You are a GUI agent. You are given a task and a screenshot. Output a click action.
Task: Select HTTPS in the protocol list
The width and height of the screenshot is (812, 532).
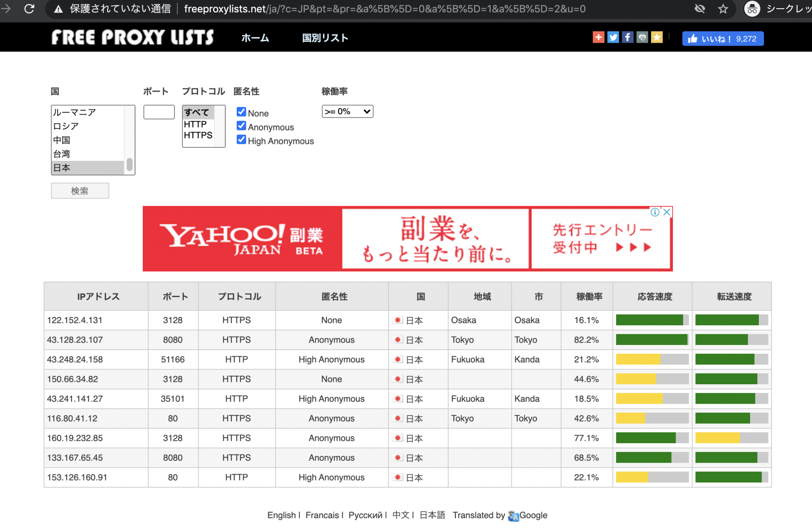pos(198,135)
